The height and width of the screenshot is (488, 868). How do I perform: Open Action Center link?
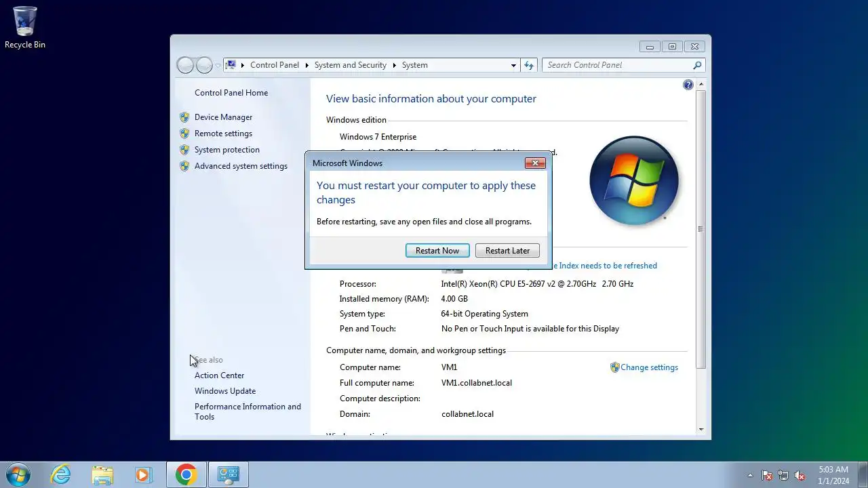(x=219, y=375)
